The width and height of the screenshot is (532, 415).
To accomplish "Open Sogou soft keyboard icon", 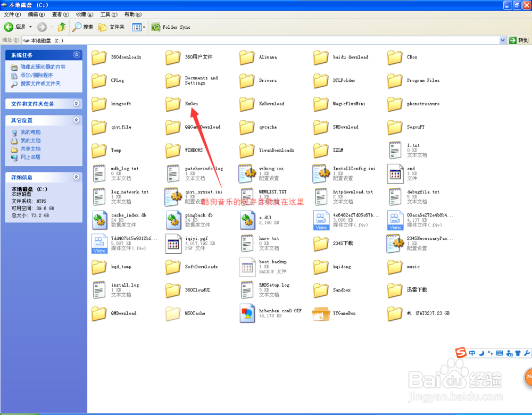I will 500,353.
